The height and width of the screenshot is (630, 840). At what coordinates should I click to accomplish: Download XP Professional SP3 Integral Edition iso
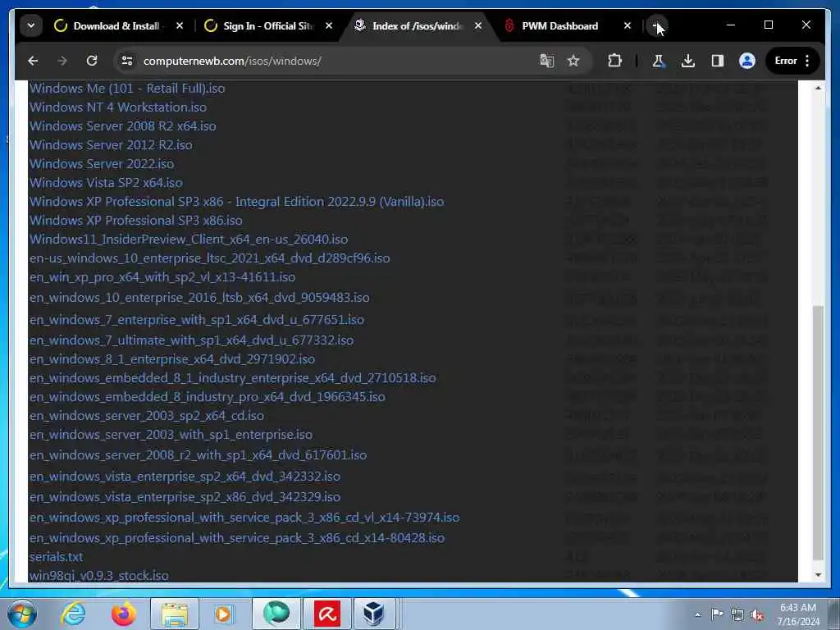(237, 202)
